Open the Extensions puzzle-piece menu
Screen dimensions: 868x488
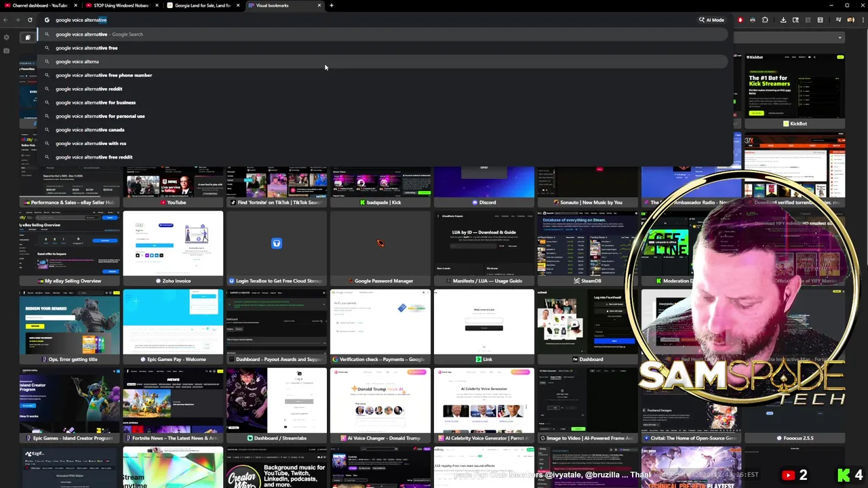click(x=765, y=20)
